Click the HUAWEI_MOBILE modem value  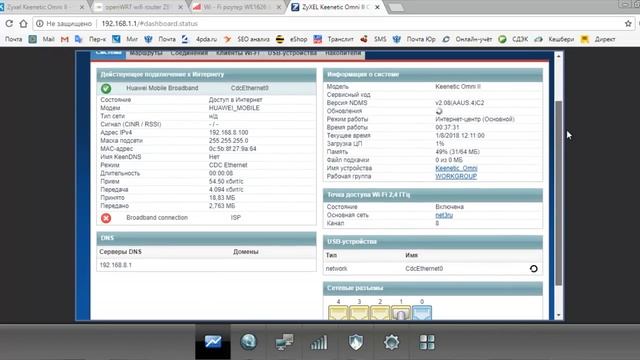(234, 108)
